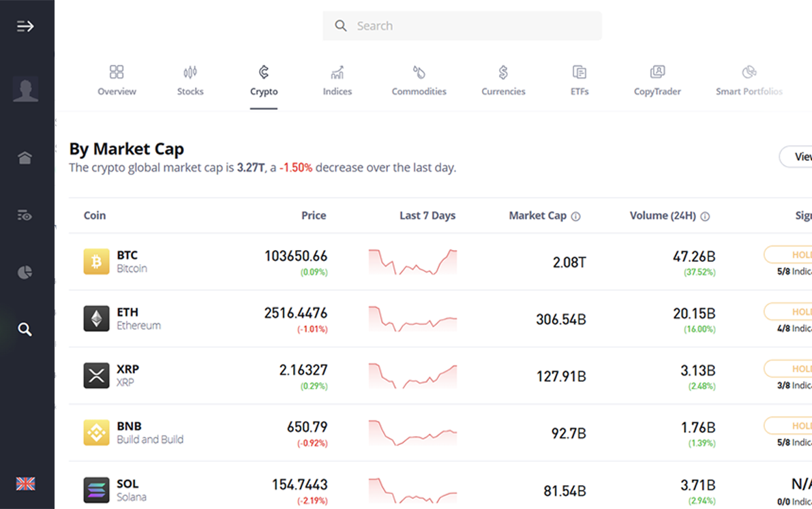Image resolution: width=812 pixels, height=509 pixels.
Task: Open XRP 7-day sparkline chart
Action: point(412,375)
